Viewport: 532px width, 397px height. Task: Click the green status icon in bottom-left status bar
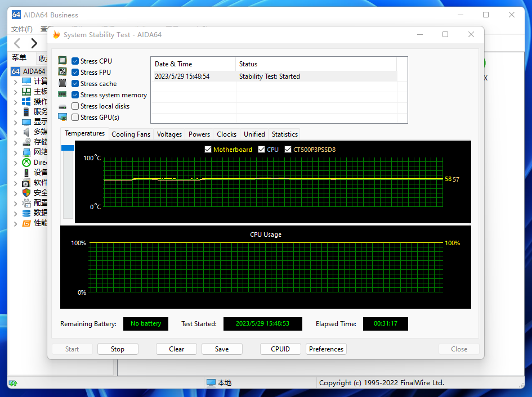pos(13,383)
